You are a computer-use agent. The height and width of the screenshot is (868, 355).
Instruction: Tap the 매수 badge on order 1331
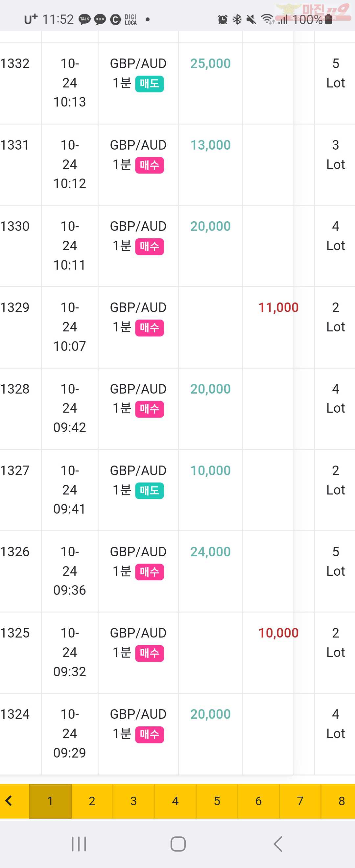[150, 165]
